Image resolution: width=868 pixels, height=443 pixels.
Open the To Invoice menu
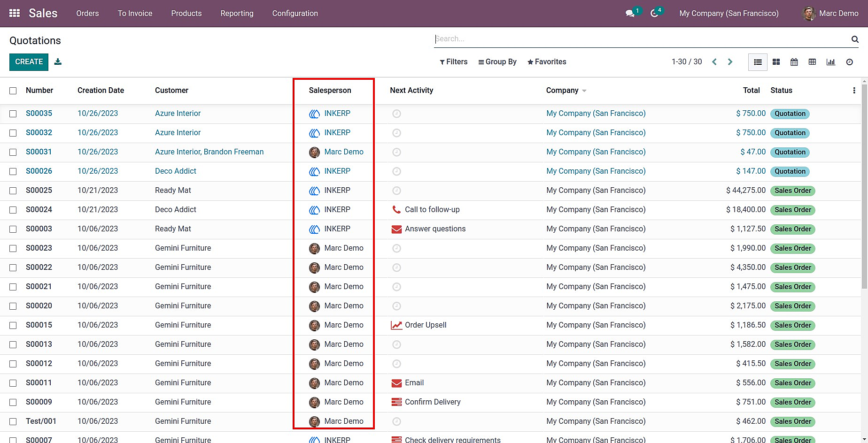[x=135, y=13]
